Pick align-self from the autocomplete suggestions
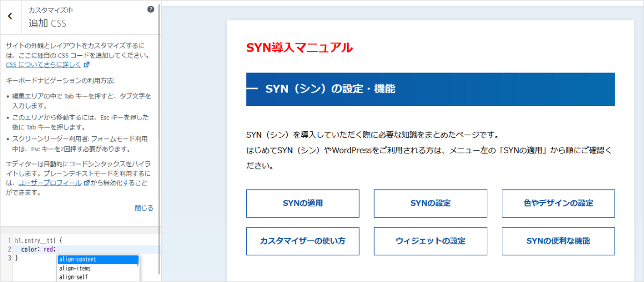 pyautogui.click(x=74, y=277)
